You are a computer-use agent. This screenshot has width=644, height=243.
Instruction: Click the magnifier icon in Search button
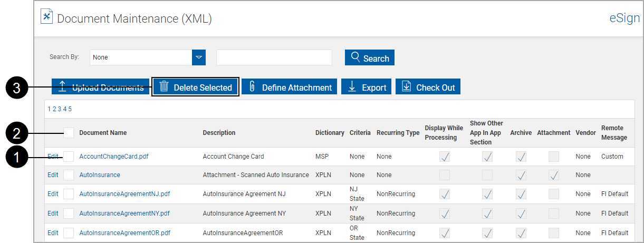pos(355,57)
